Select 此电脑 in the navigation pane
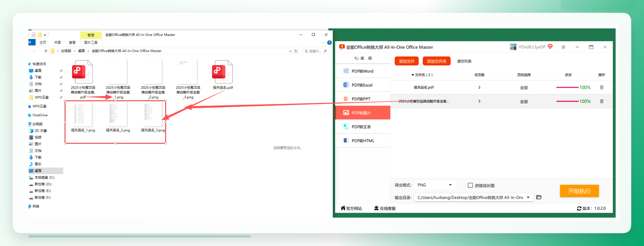Image resolution: width=644 pixels, height=246 pixels. (x=38, y=124)
